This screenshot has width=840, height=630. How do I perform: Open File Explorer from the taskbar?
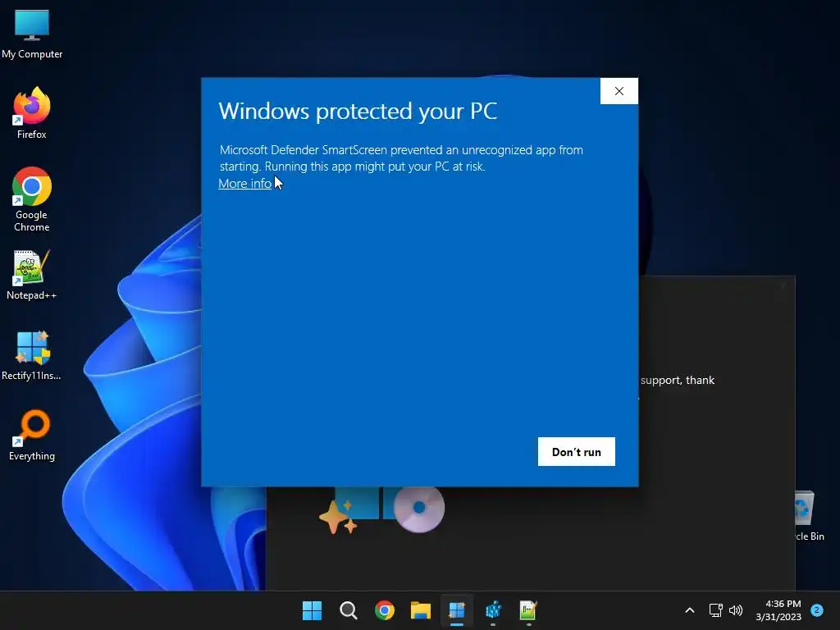(x=421, y=610)
